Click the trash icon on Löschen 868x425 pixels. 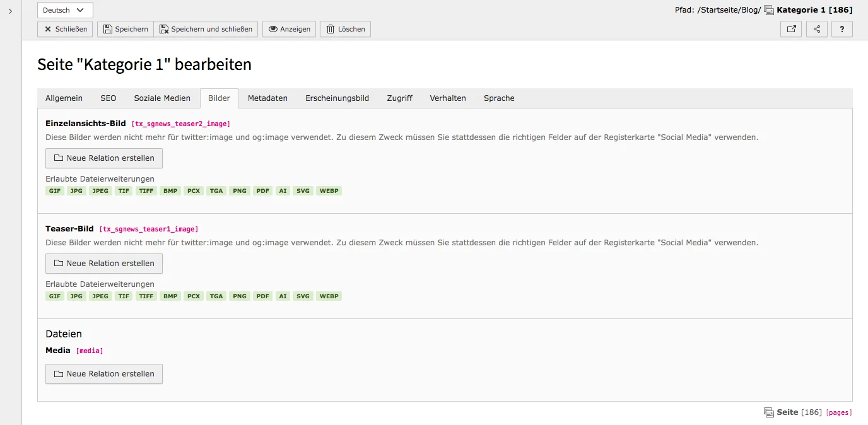coord(329,28)
